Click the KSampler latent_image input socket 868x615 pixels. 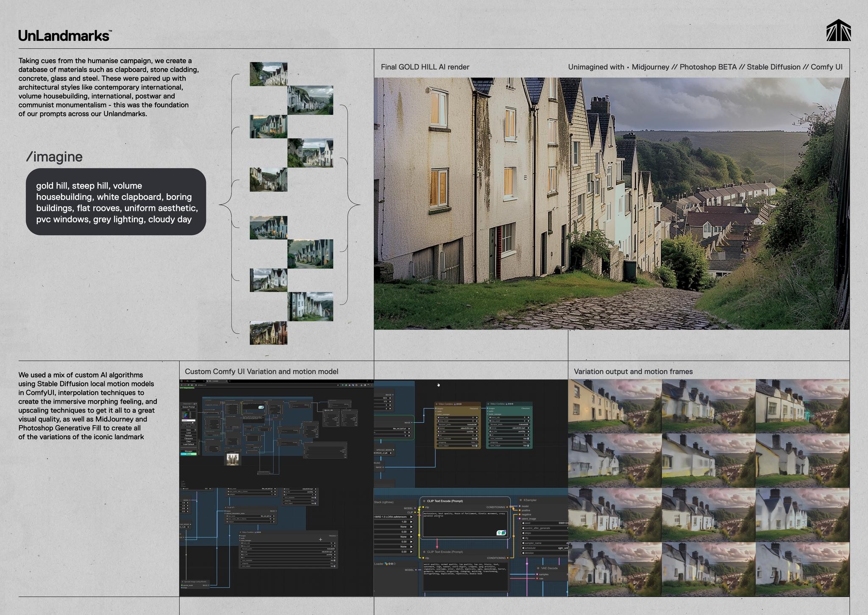520,519
